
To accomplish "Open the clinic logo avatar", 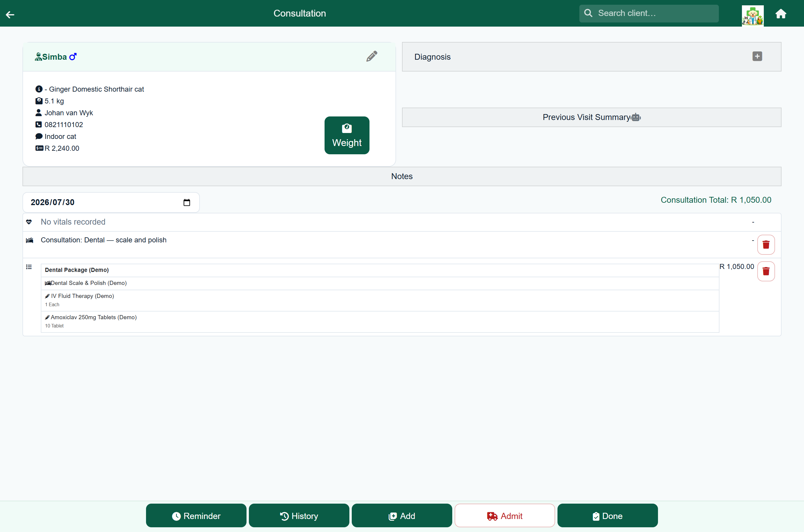I will pos(753,15).
